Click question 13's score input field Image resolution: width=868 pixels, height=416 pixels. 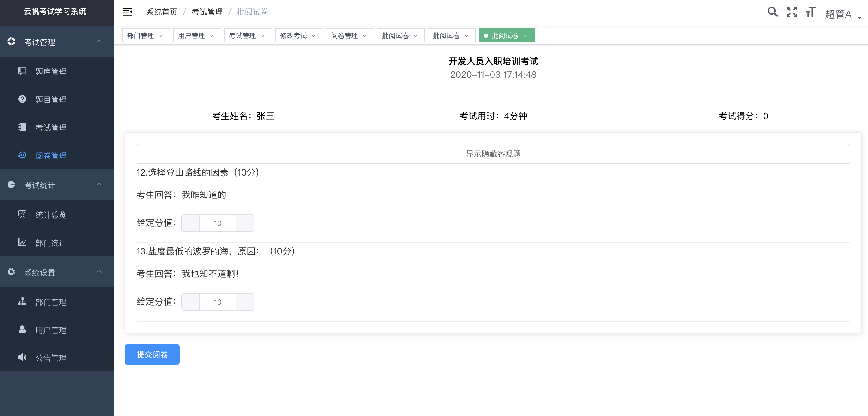[x=217, y=302]
